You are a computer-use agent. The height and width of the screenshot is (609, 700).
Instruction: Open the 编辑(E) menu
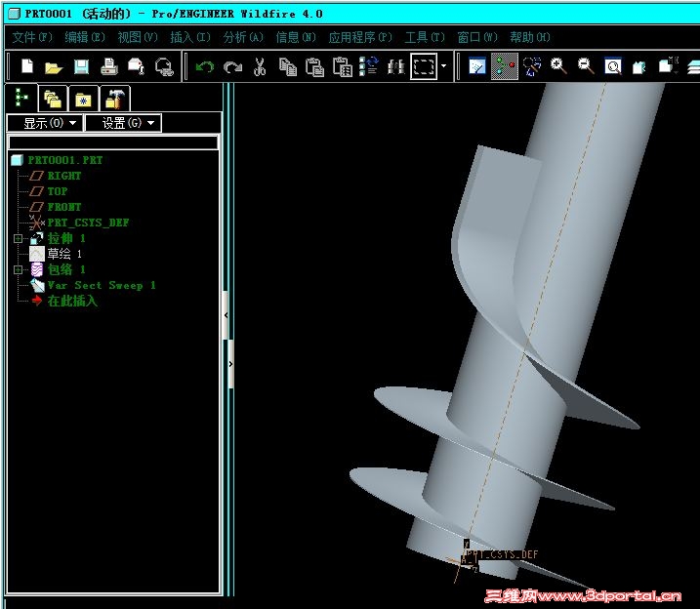click(85, 37)
